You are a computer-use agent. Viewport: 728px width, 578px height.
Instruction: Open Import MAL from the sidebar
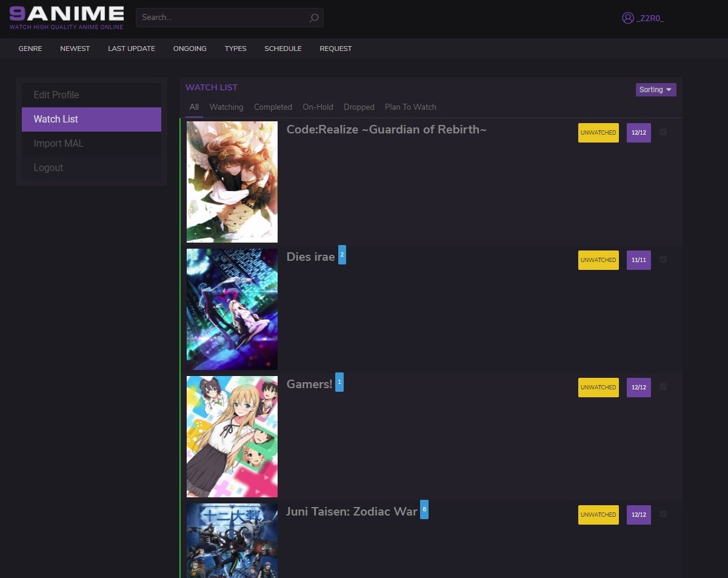click(59, 143)
